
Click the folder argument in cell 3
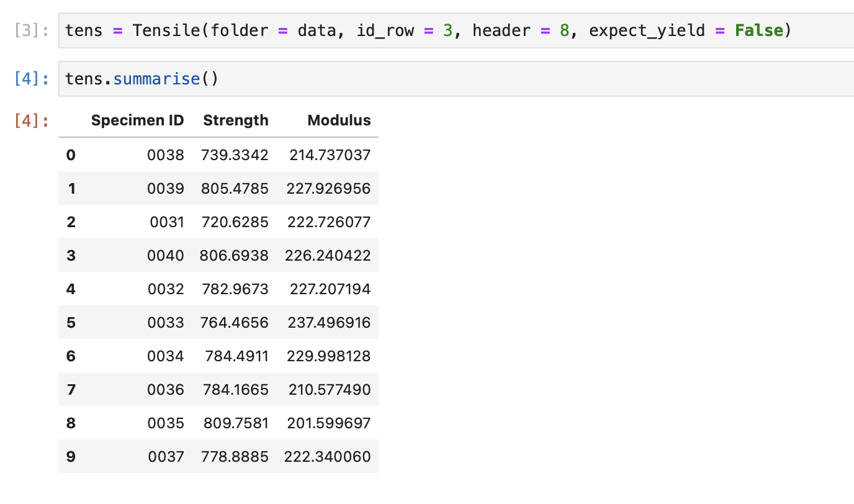[x=240, y=30]
